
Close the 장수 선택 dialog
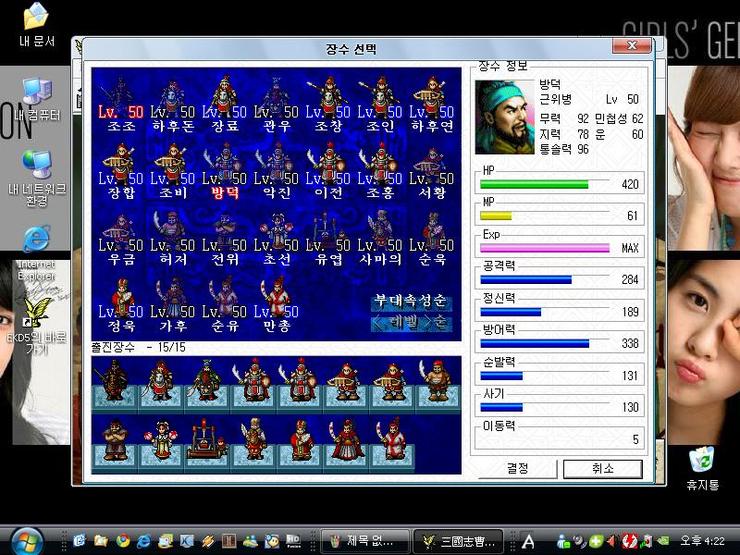point(631,46)
